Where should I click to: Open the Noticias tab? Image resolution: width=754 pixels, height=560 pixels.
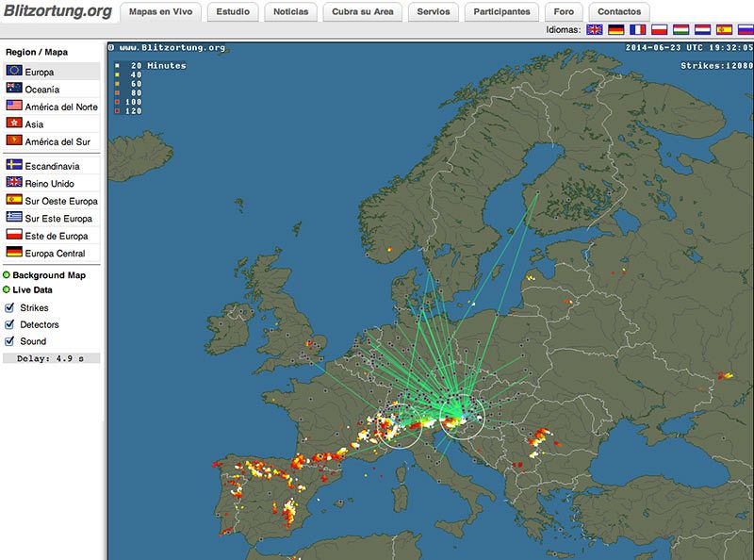coord(290,12)
